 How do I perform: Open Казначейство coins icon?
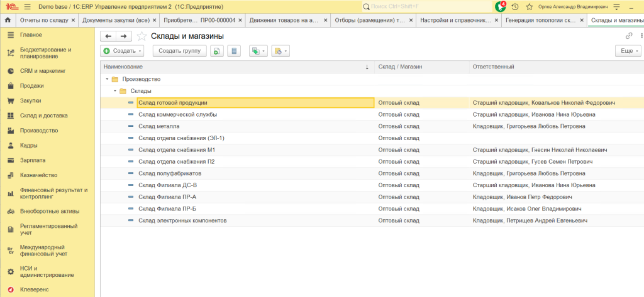11,175
